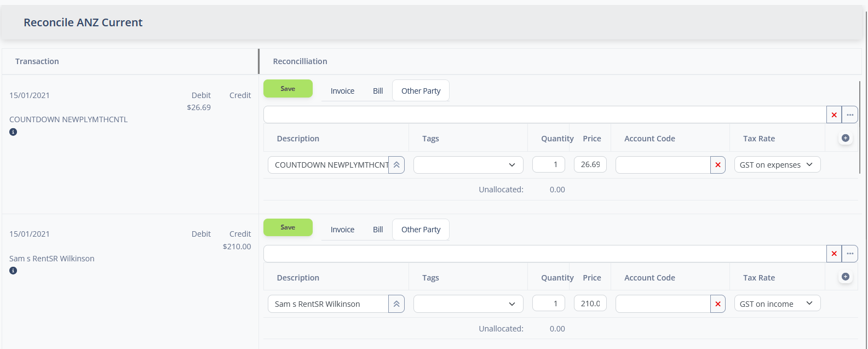Click double-chevron icon beside COUNTDOWN description
868x349 pixels.
tap(396, 165)
